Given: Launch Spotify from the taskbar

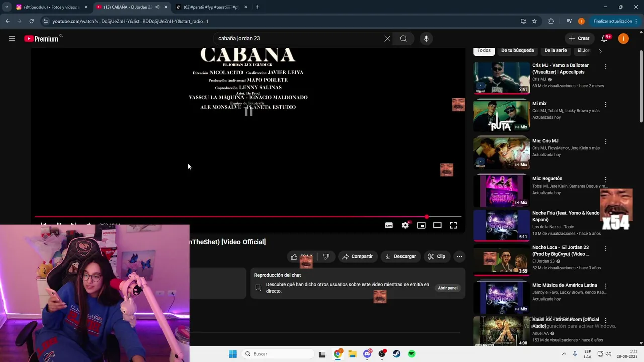Looking at the screenshot, I should coord(412,354).
